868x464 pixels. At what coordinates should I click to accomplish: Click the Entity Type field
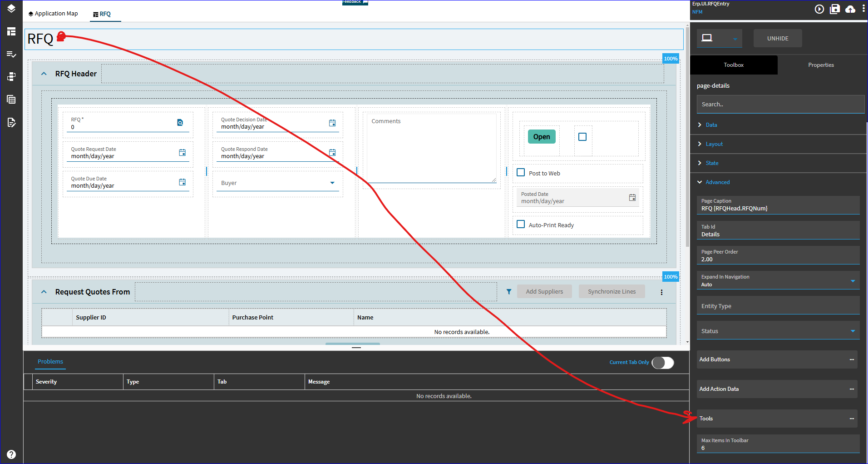(x=778, y=305)
